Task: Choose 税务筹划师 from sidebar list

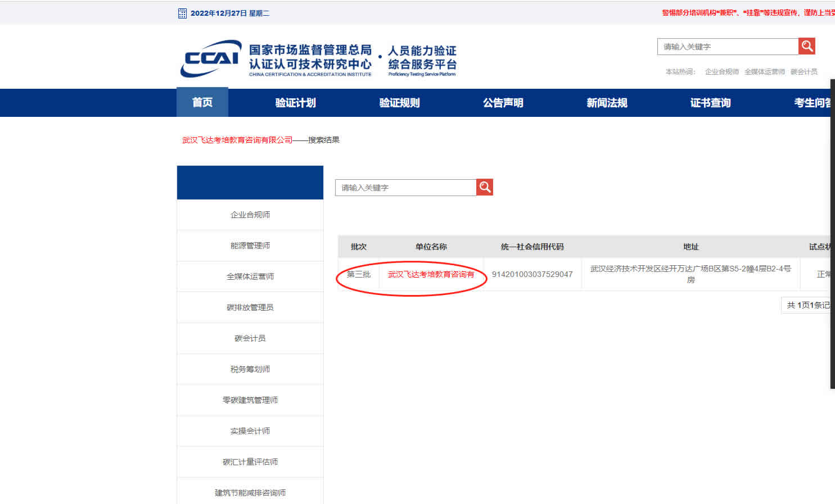Action: (250, 369)
